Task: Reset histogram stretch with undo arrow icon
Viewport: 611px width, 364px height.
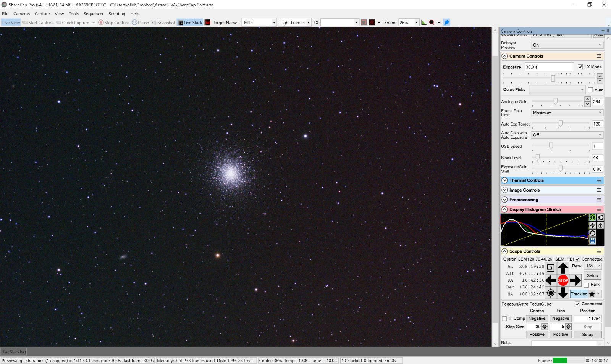Action: (592, 233)
